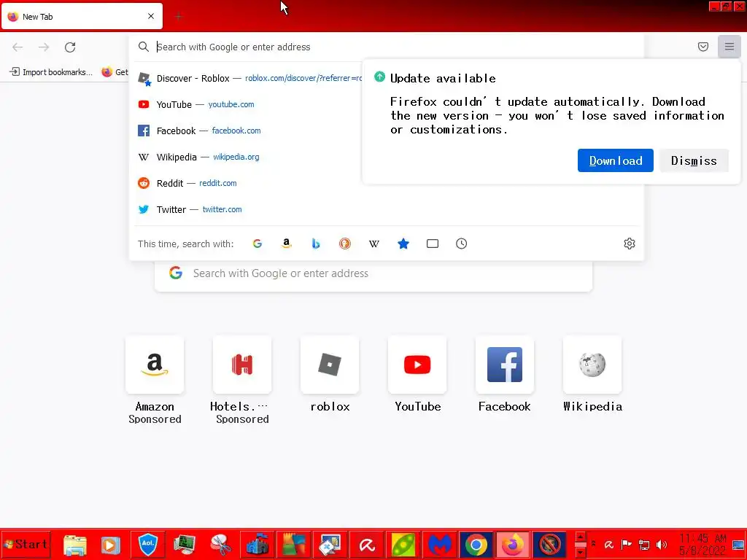This screenshot has width=747, height=560.
Task: Focus the address bar search field
Action: [386, 47]
